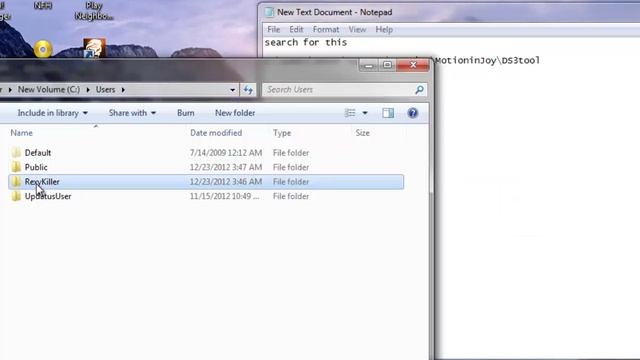The width and height of the screenshot is (640, 360).
Task: Open Notepad File menu
Action: 273,29
